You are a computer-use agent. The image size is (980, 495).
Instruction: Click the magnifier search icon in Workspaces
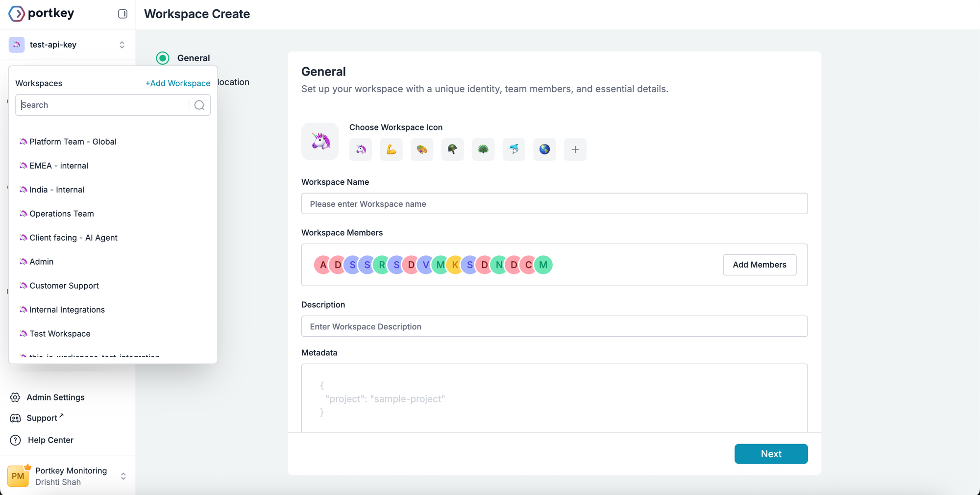(199, 105)
